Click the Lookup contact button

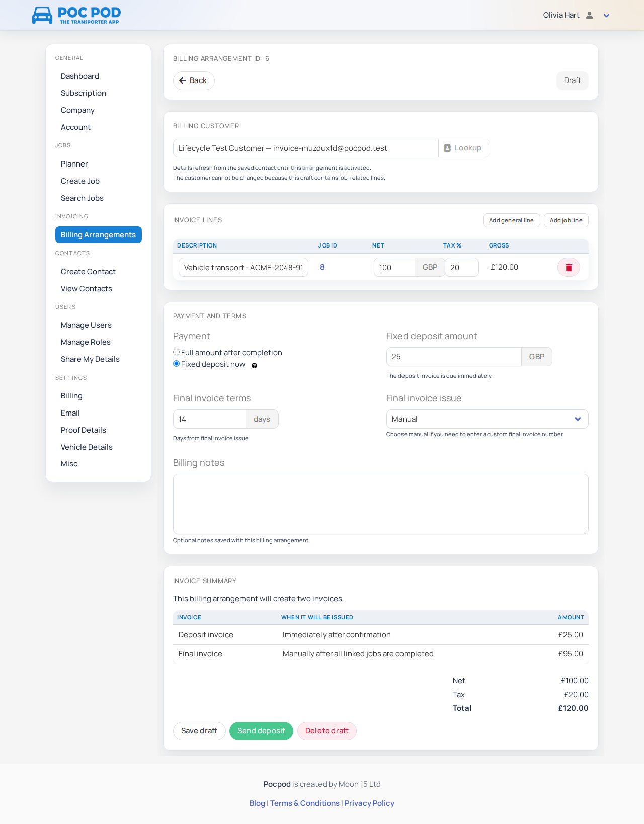pyautogui.click(x=463, y=148)
